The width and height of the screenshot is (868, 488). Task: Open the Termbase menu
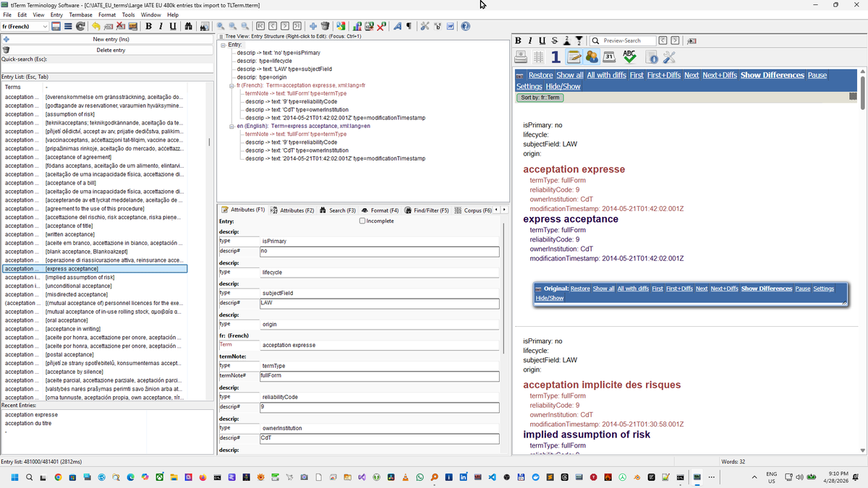coord(81,14)
